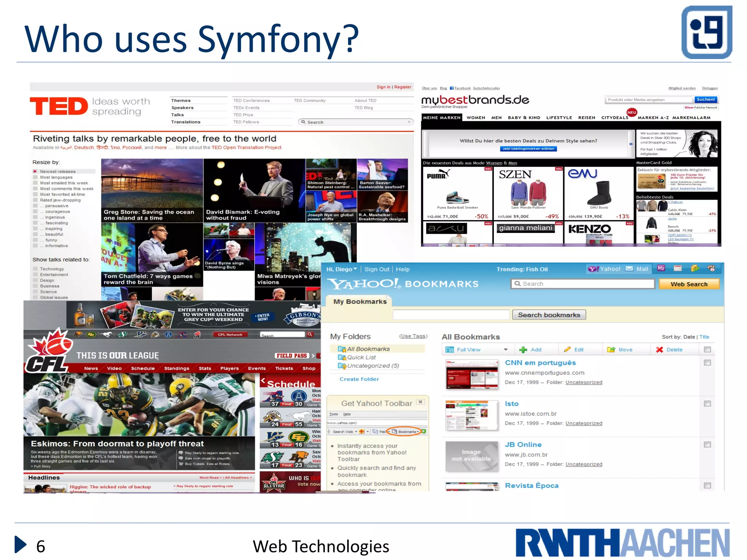Click the TED logo
The width and height of the screenshot is (747, 560).
click(59, 106)
